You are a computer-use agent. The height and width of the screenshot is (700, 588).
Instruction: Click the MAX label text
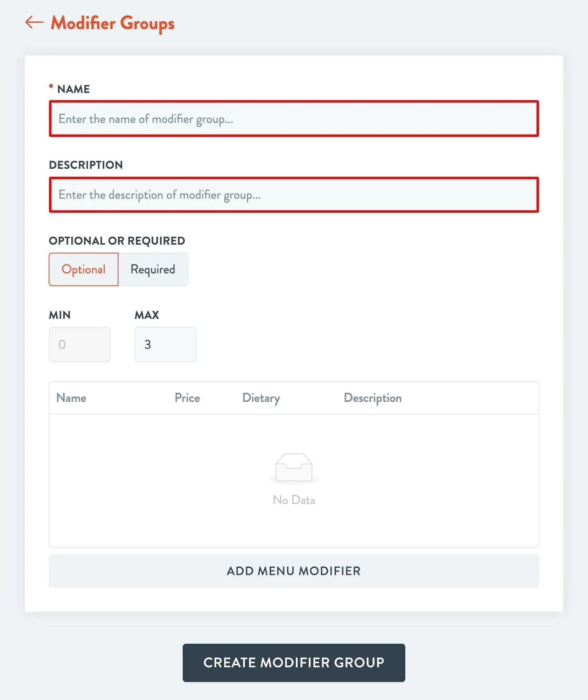click(147, 315)
